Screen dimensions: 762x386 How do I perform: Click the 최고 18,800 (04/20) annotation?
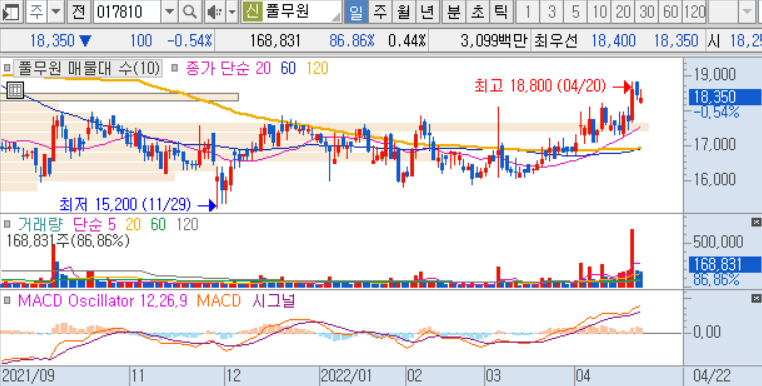point(540,87)
